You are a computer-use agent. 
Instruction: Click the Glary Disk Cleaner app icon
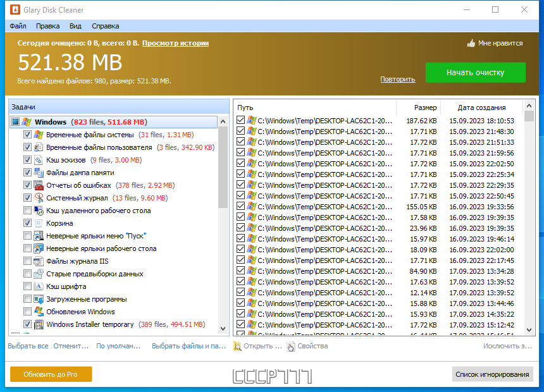[x=15, y=9]
